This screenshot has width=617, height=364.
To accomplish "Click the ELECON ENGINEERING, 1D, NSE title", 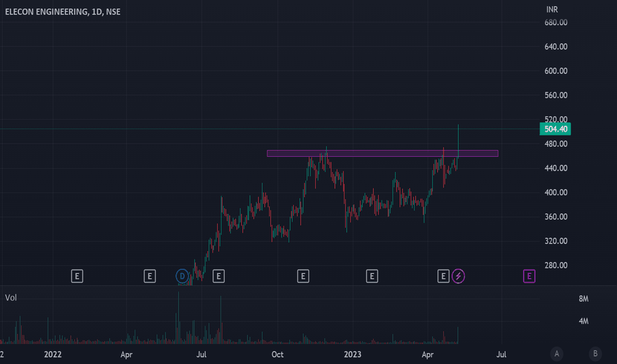I will click(x=63, y=12).
